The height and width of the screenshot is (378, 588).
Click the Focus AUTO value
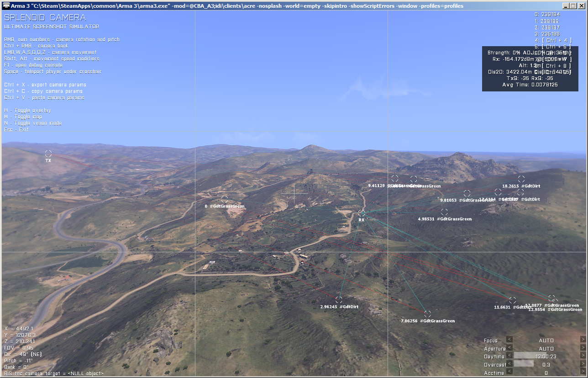tap(546, 341)
